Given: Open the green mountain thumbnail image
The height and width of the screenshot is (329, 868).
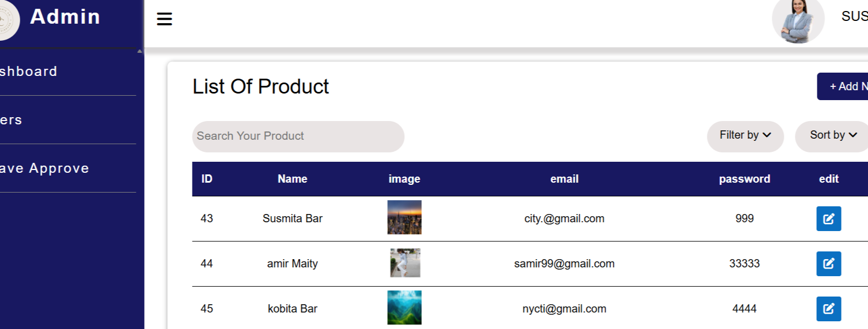Looking at the screenshot, I should point(404,308).
